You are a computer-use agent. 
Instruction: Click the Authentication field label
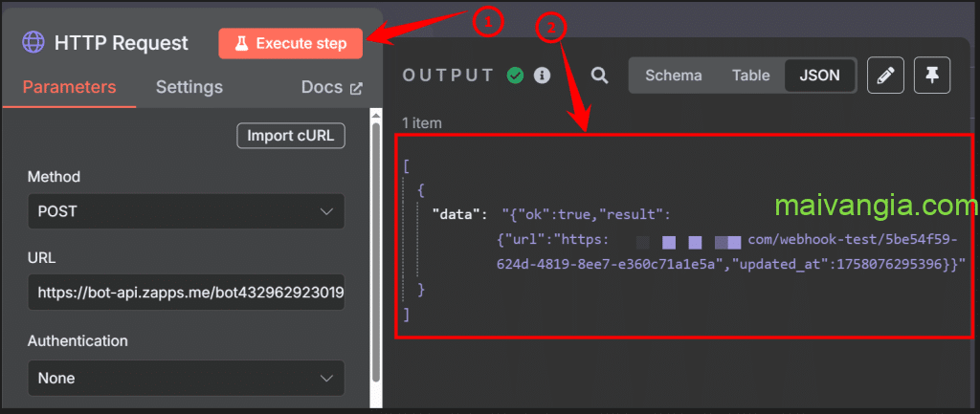[x=78, y=341]
